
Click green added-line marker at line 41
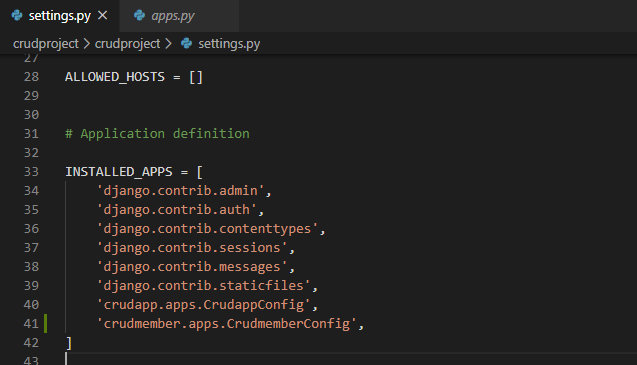coord(46,324)
